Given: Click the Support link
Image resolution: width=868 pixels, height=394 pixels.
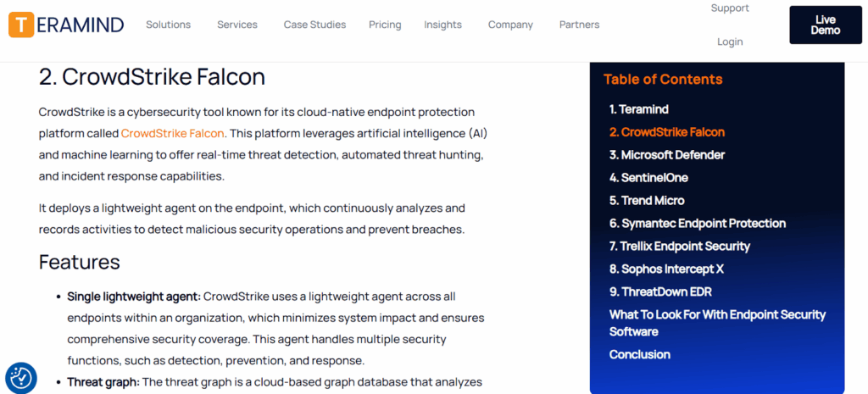Looking at the screenshot, I should [x=730, y=8].
